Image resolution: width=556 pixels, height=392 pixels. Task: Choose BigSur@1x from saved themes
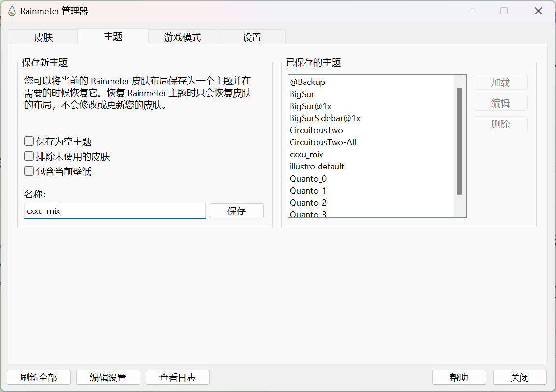coord(371,106)
